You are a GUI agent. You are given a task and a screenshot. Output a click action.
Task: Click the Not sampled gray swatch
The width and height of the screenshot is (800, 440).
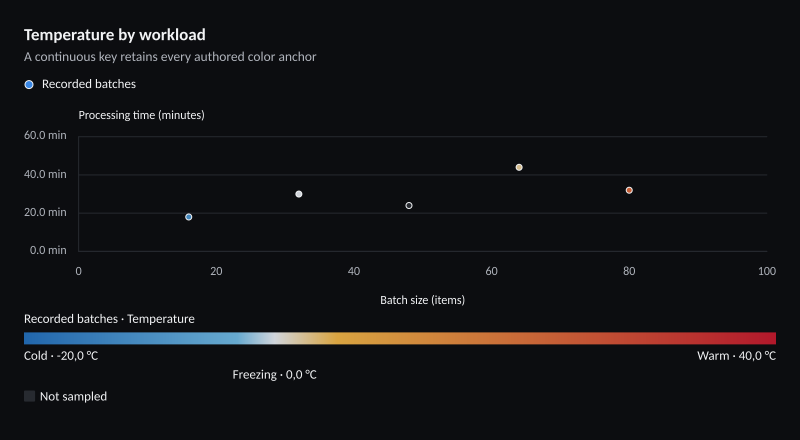coord(30,396)
